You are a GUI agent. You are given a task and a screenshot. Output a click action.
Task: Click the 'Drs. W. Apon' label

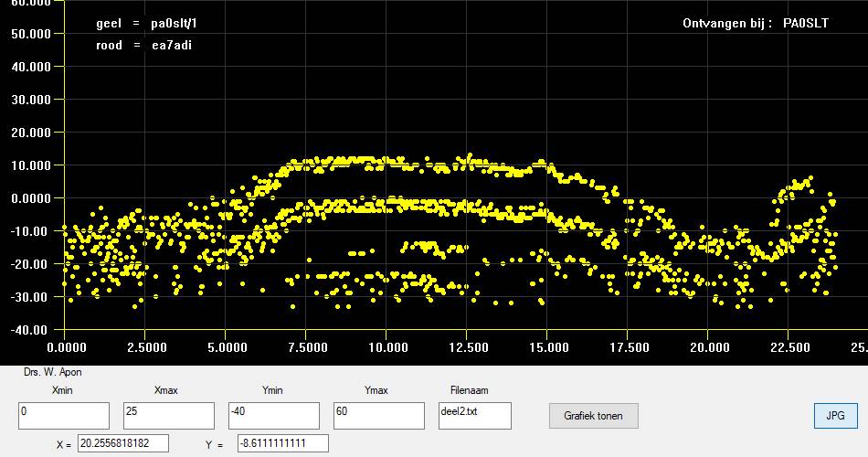(x=53, y=372)
